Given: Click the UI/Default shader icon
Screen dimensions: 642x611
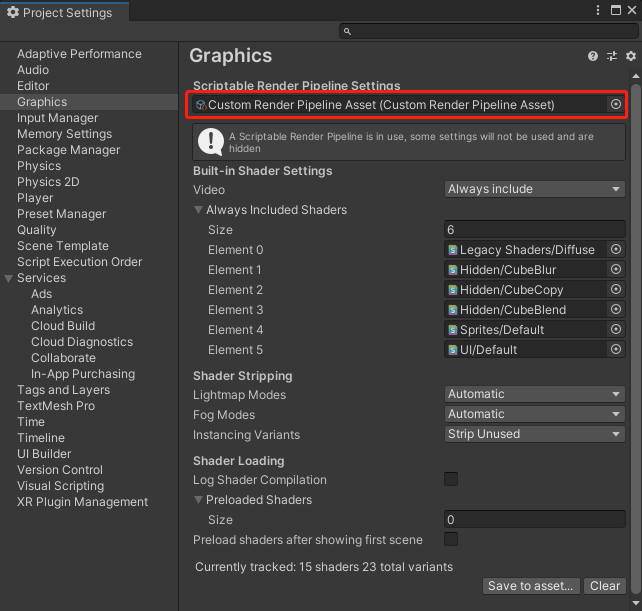Looking at the screenshot, I should click(452, 350).
